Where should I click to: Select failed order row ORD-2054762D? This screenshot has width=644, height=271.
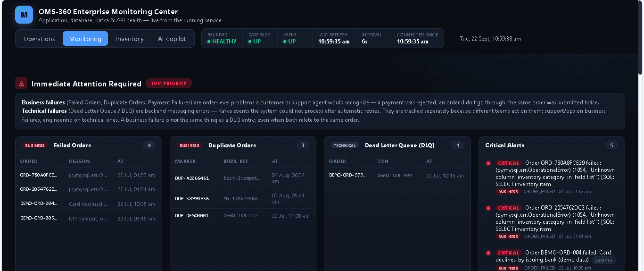coord(89,189)
